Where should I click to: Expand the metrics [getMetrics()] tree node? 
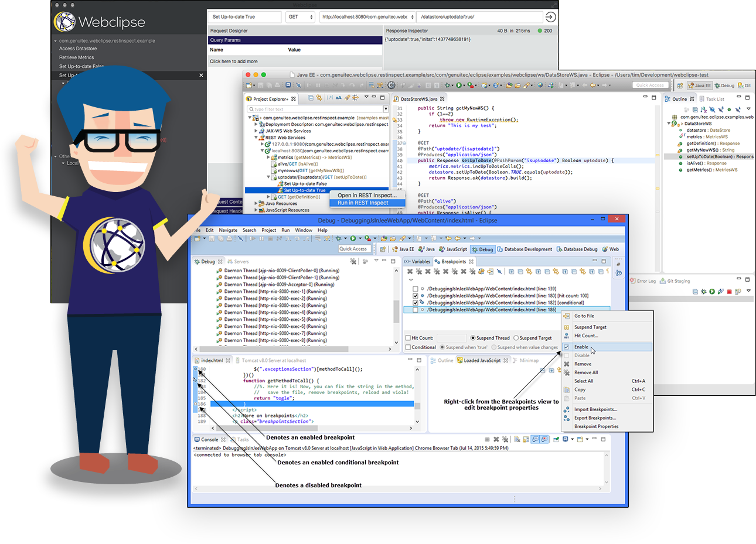click(268, 158)
